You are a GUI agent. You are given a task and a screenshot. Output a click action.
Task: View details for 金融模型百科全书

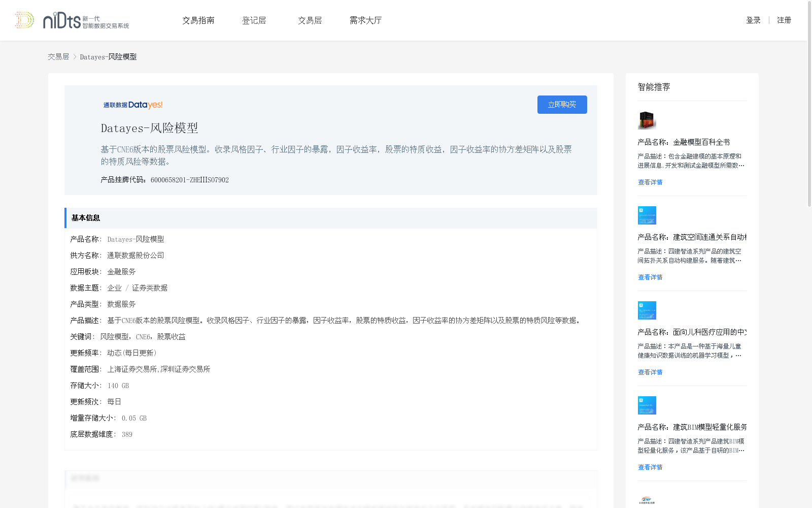(650, 182)
